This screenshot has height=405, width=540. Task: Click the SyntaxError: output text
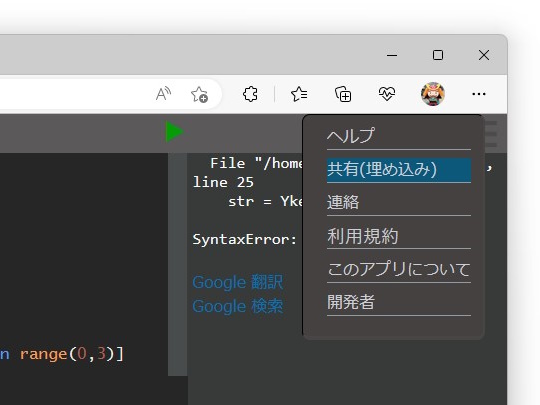[245, 239]
